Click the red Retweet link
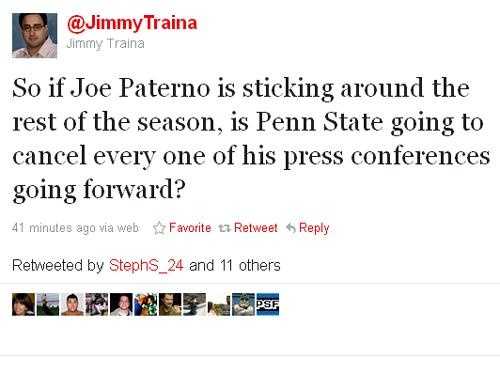The image size is (500, 373). tap(256, 228)
